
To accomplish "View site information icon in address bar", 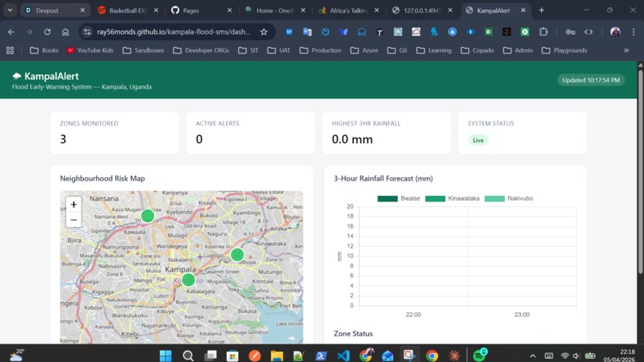I will (x=87, y=32).
